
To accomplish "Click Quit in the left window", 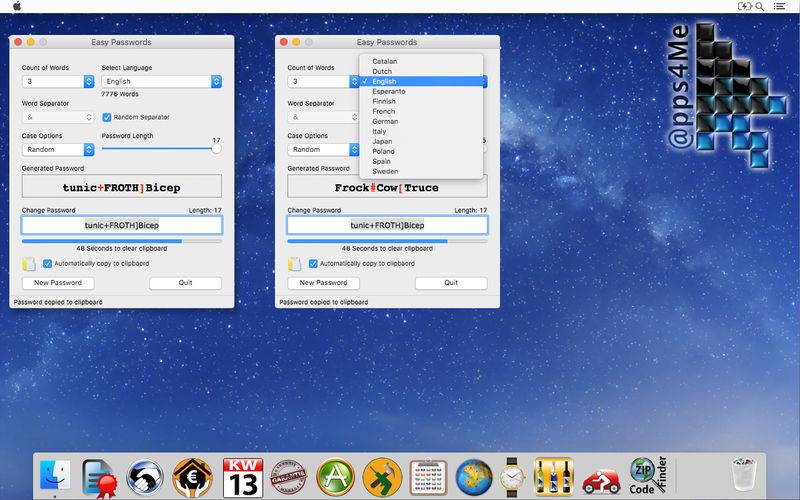I will [x=186, y=283].
